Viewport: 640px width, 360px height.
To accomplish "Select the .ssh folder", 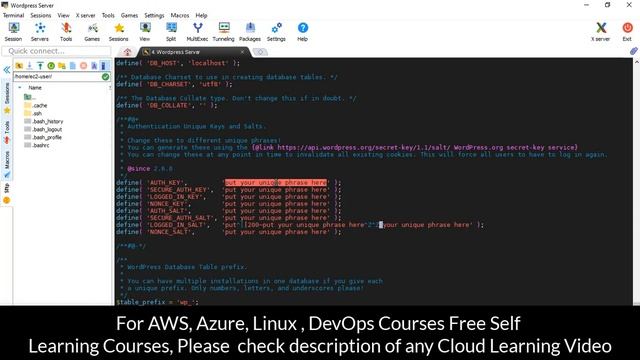I will [x=33, y=113].
